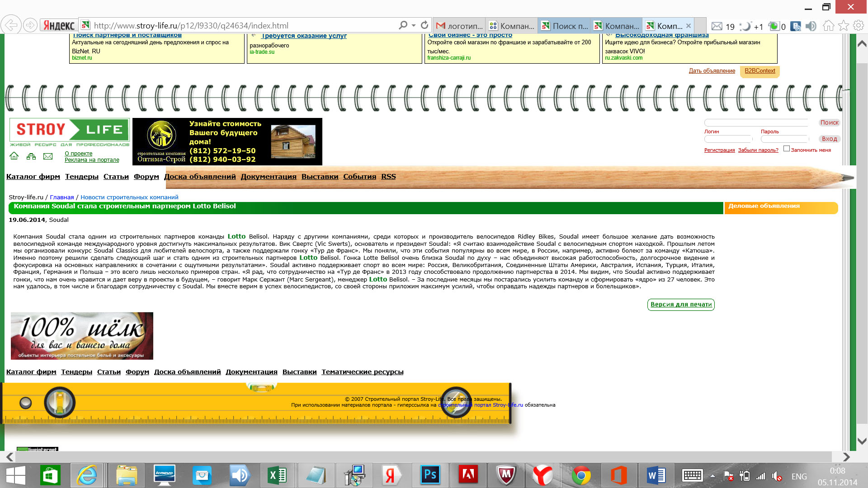Click the Windows Start button
This screenshot has width=868, height=488.
pyautogui.click(x=16, y=475)
